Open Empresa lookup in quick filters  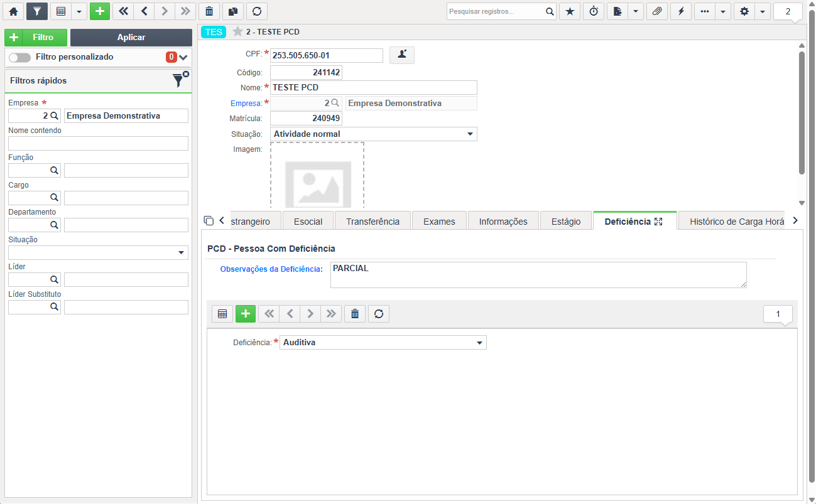click(55, 115)
